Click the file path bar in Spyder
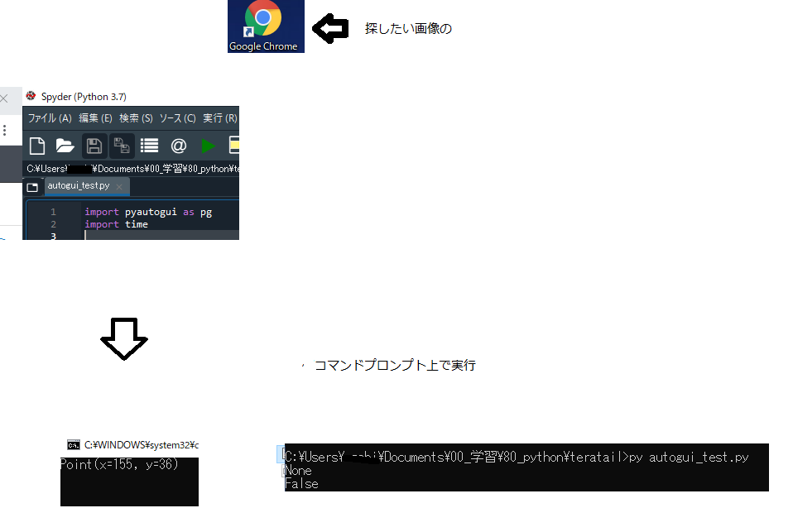This screenshot has height=532, width=793. point(132,169)
